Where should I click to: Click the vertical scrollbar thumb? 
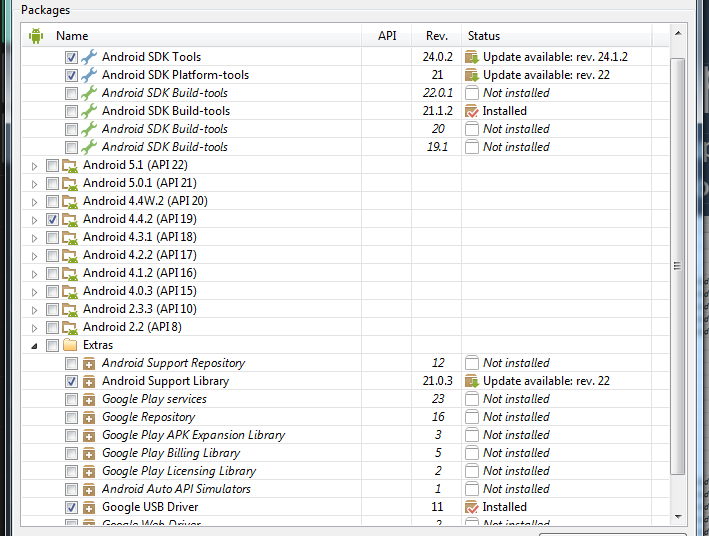click(677, 266)
